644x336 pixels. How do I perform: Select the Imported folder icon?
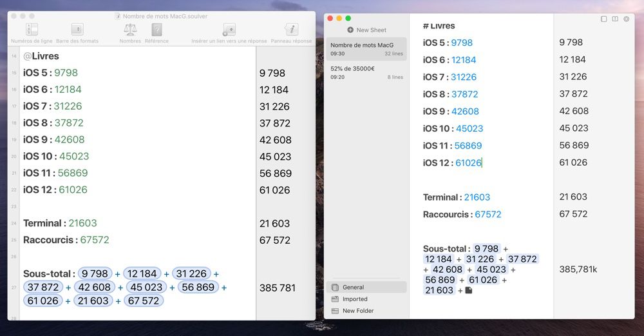335,299
